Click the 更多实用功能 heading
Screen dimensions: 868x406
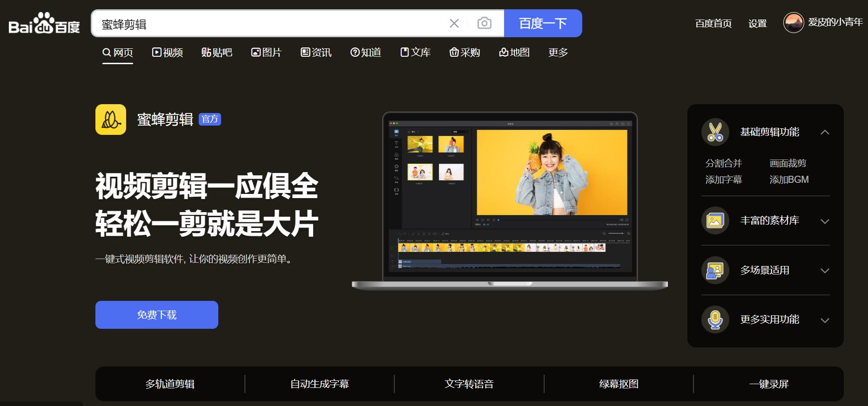point(770,319)
